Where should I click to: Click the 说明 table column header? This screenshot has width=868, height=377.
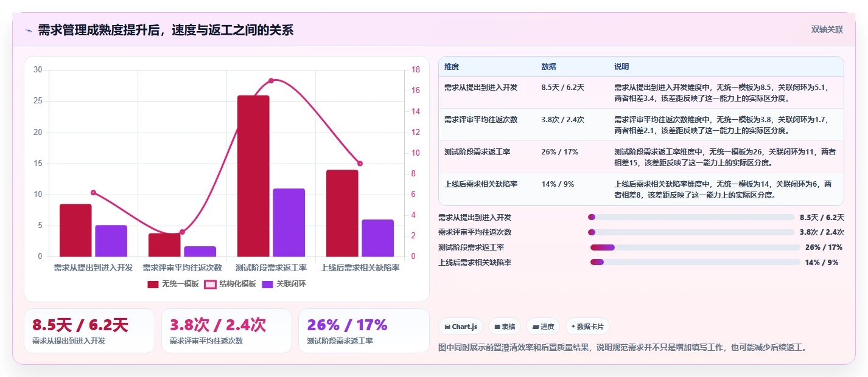pos(621,66)
